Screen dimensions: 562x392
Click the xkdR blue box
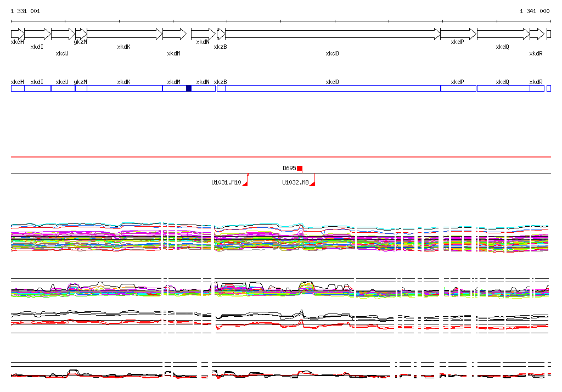point(537,88)
